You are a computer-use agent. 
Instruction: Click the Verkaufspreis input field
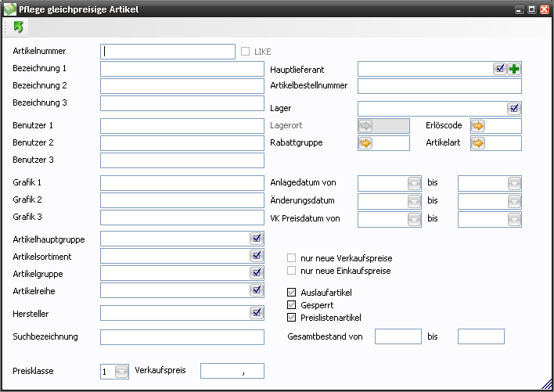(x=232, y=371)
